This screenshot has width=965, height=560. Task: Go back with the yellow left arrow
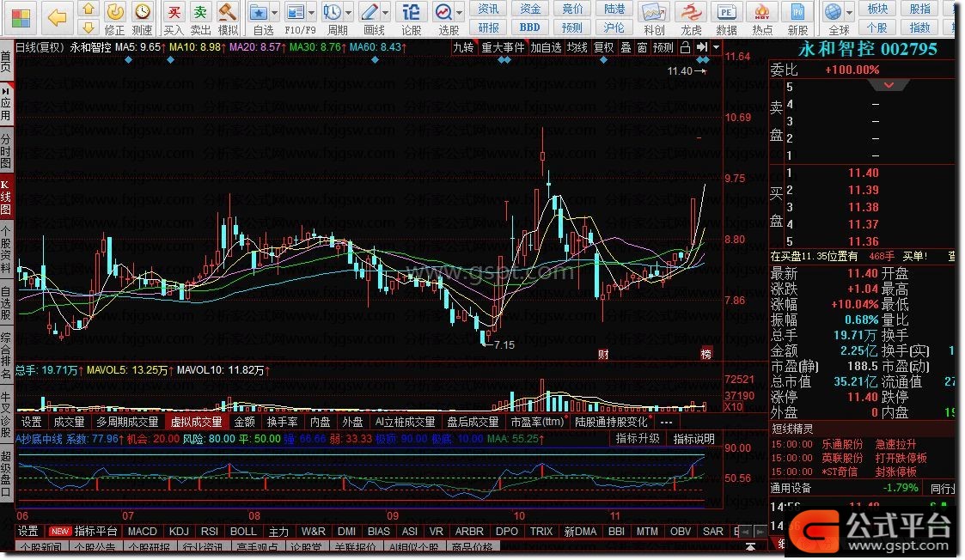[x=58, y=18]
